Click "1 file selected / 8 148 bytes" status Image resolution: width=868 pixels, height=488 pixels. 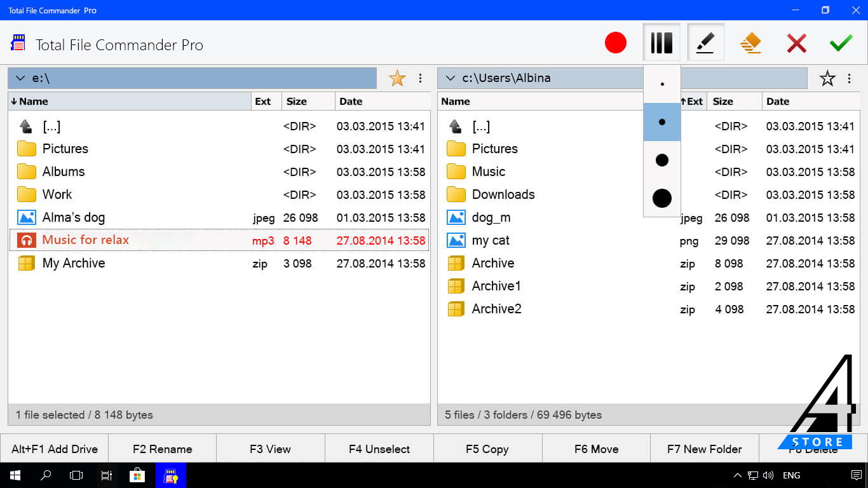(x=85, y=415)
